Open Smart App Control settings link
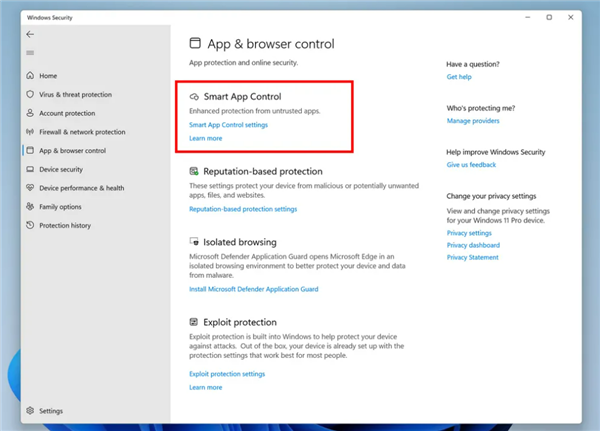Viewport: 600px width, 431px height. 228,125
